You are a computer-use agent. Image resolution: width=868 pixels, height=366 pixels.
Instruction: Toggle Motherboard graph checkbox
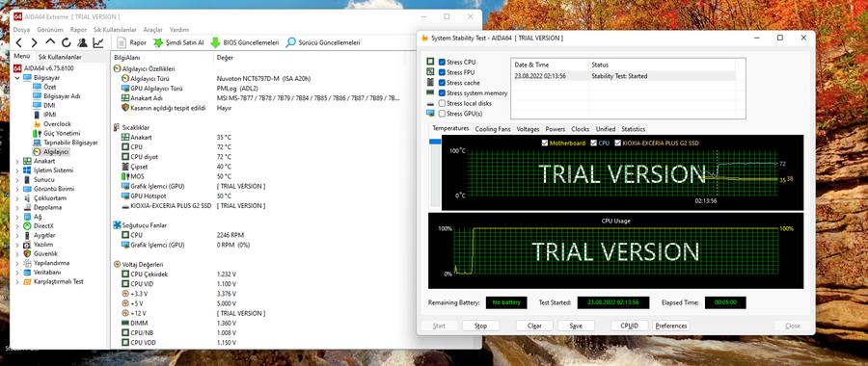click(x=545, y=143)
